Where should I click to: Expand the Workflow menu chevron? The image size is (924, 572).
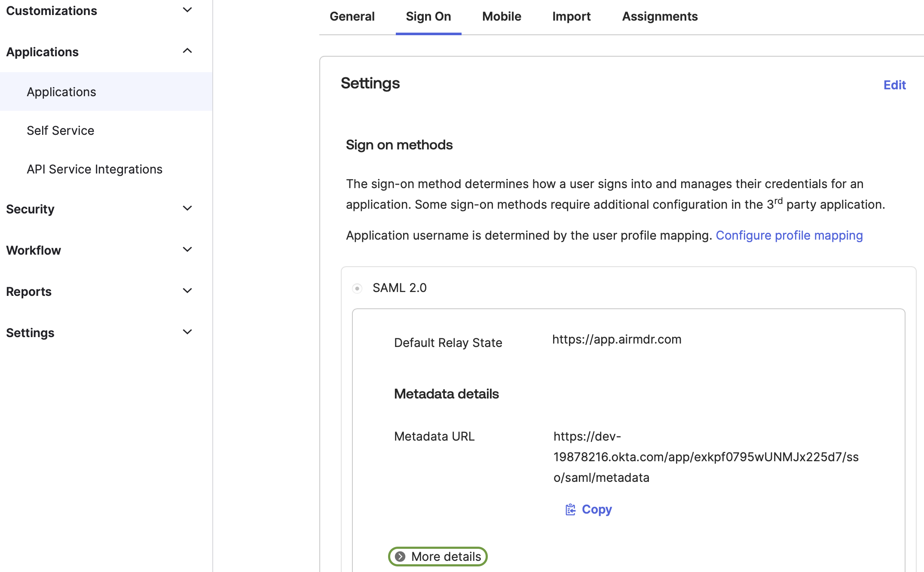click(187, 249)
